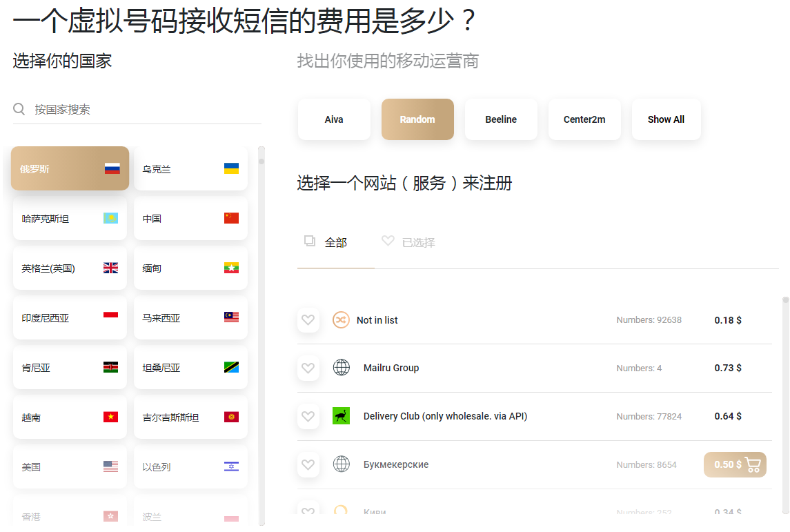The image size is (790, 532).
Task: Select country 越南
Action: (70, 417)
